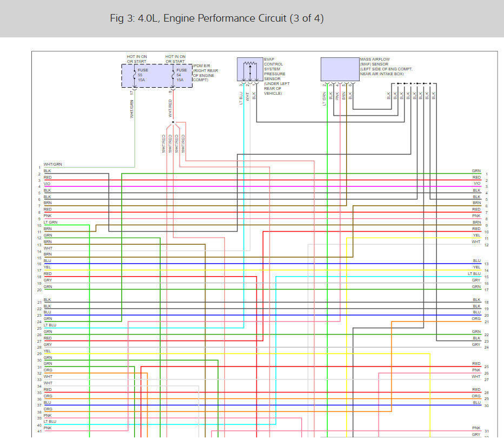This screenshot has width=504, height=445.
Task: Click the 'VIO' label at left row 4
Action: tap(47, 184)
